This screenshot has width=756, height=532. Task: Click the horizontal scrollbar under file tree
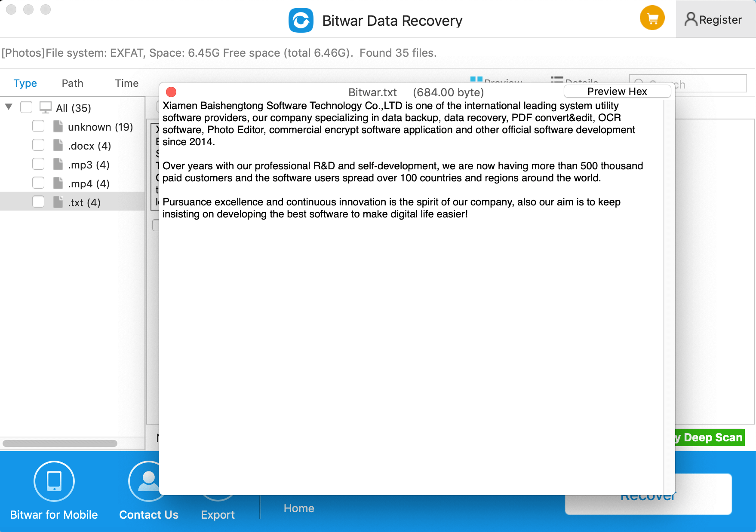pos(60,443)
